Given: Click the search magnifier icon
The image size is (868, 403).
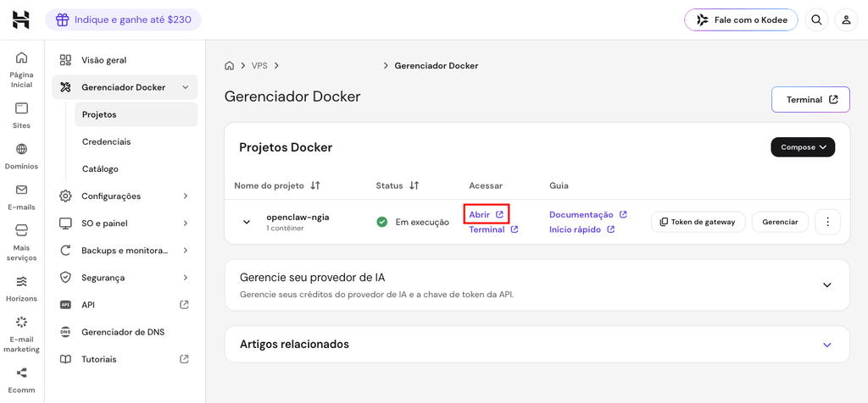Looking at the screenshot, I should click(816, 20).
